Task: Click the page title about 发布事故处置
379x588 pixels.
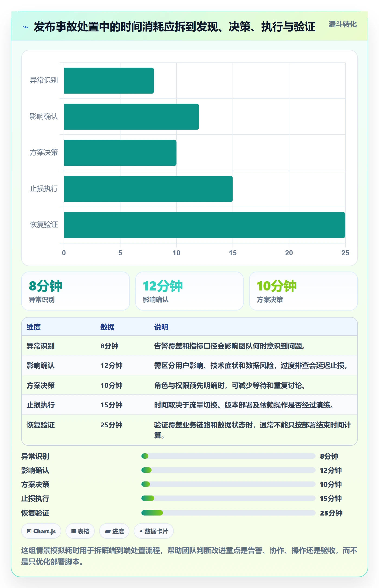Action: (175, 27)
